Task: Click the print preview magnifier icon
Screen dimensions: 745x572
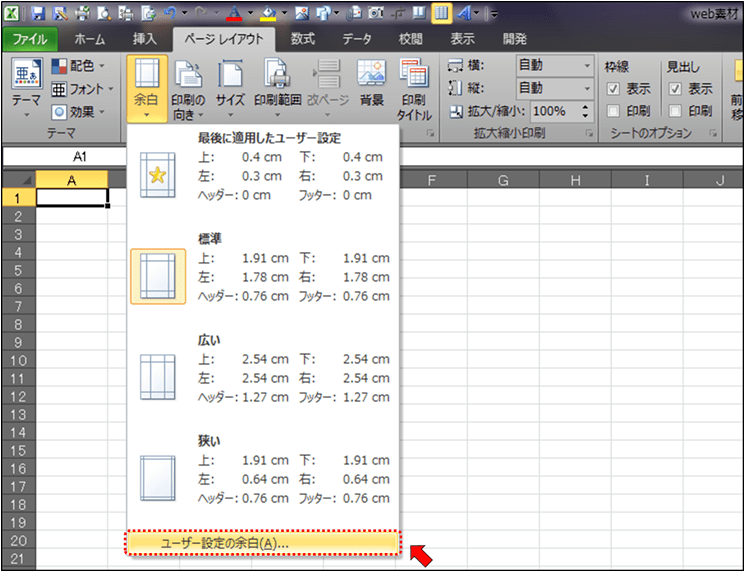Action: click(x=104, y=13)
